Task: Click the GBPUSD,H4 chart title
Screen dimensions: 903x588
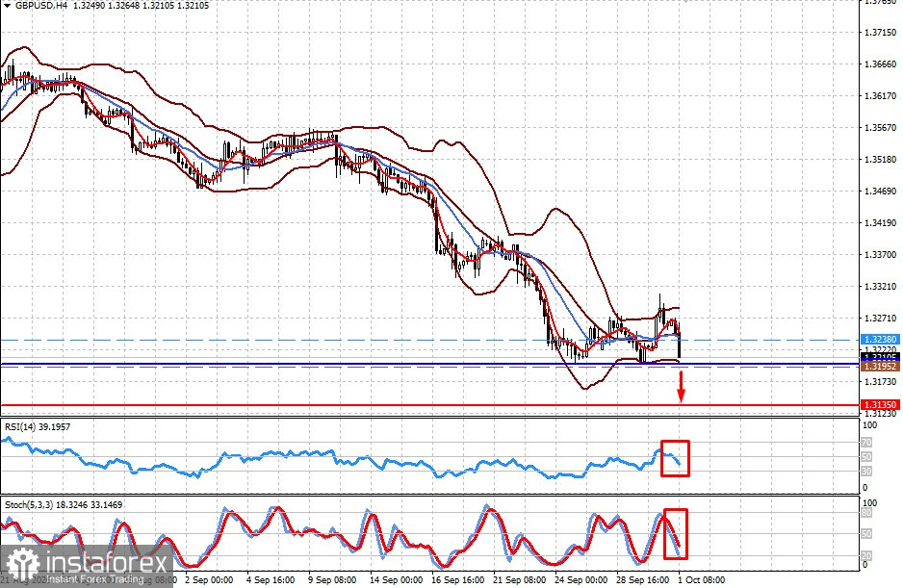Action: click(39, 5)
